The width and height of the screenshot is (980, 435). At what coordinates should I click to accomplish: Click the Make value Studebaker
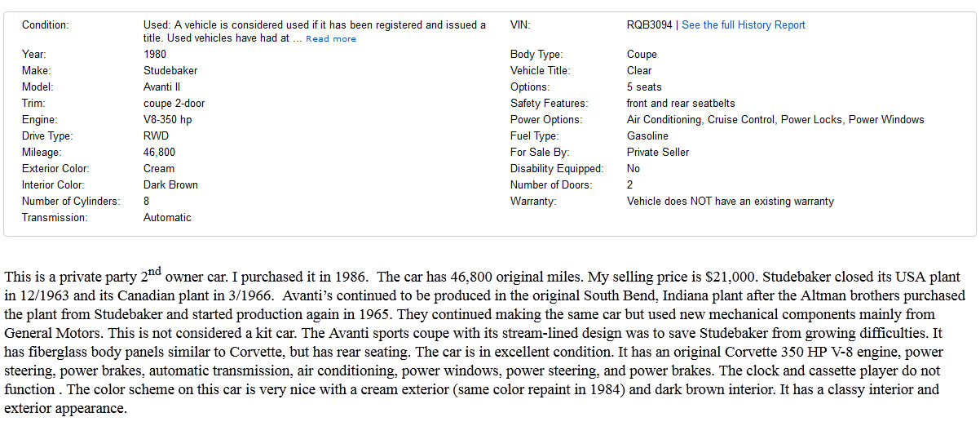pyautogui.click(x=170, y=71)
